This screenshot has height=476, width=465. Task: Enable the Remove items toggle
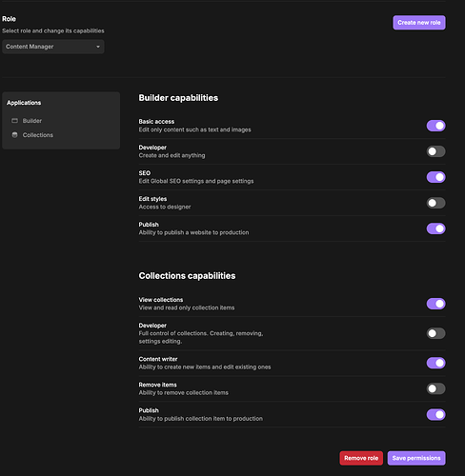click(435, 388)
